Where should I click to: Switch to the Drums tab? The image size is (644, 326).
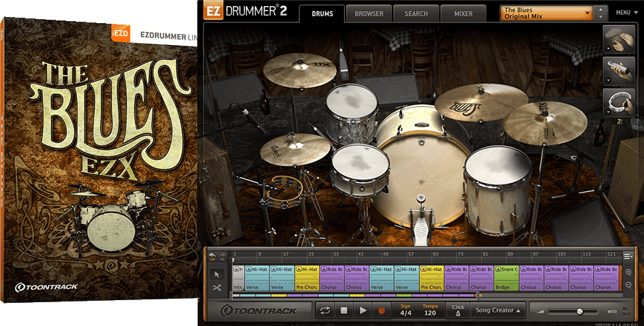(x=322, y=14)
